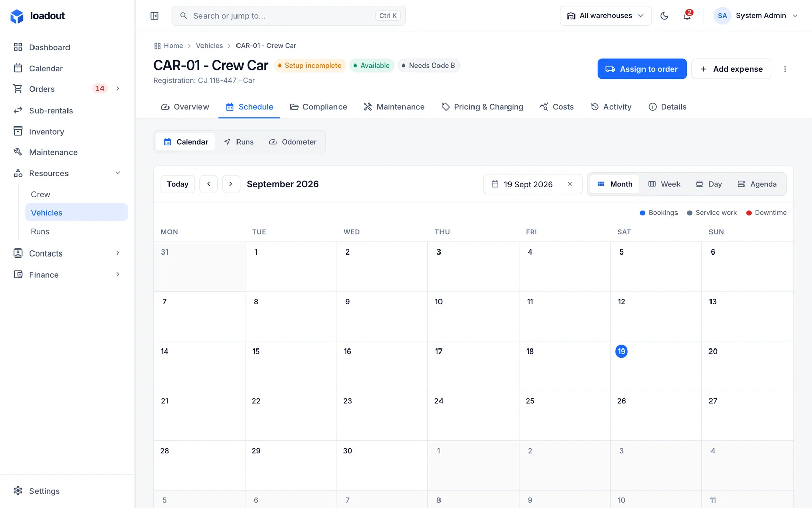Click the Downtime legend item

tap(766, 213)
